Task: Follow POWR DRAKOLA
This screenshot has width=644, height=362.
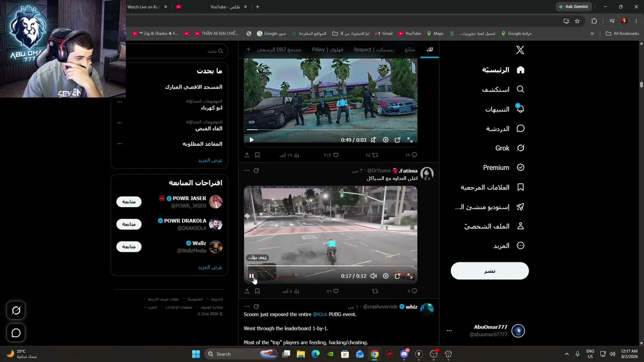Action: (x=129, y=224)
